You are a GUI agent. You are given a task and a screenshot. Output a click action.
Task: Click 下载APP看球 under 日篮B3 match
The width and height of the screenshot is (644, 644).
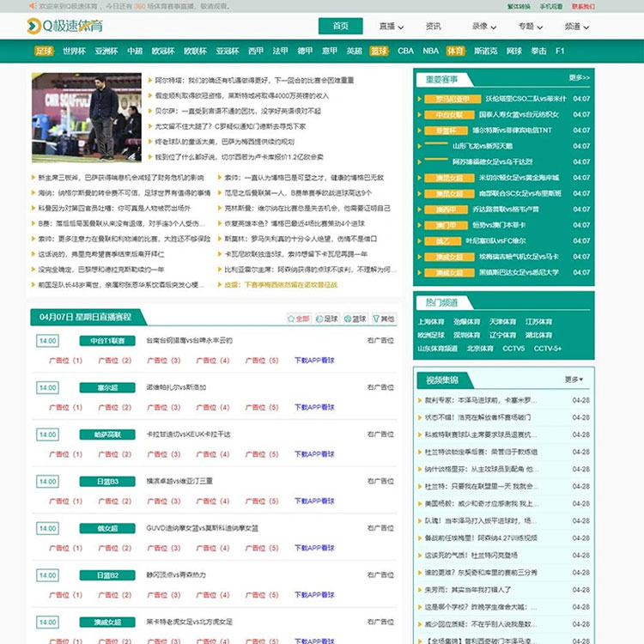pos(314,501)
